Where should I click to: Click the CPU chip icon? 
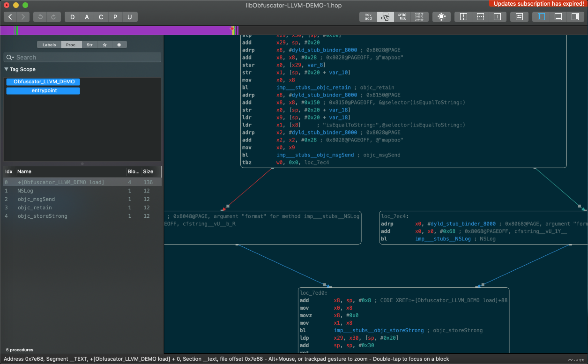click(441, 17)
